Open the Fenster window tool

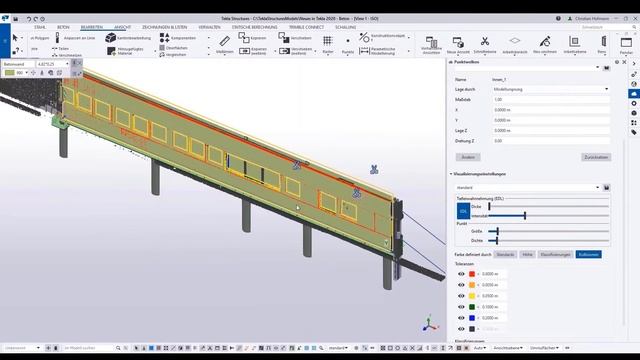[626, 45]
